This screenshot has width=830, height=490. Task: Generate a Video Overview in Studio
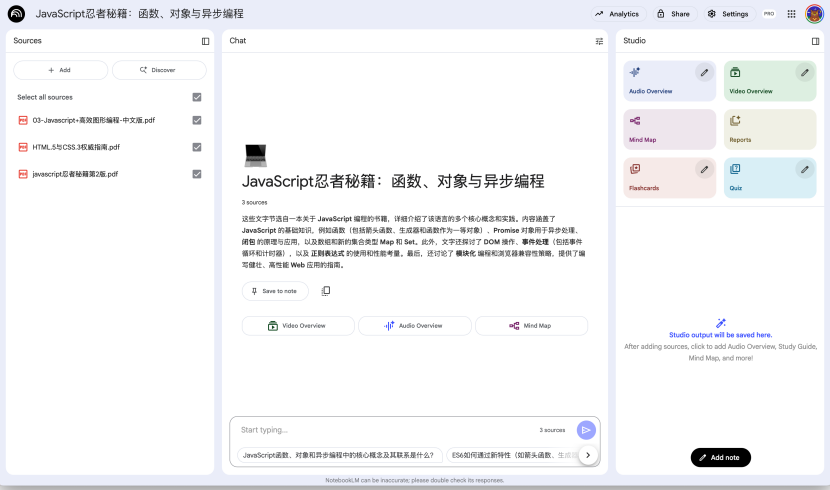770,81
